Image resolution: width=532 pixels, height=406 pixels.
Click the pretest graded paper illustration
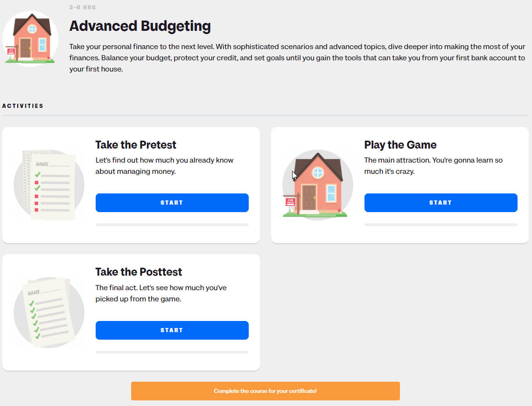coord(49,185)
